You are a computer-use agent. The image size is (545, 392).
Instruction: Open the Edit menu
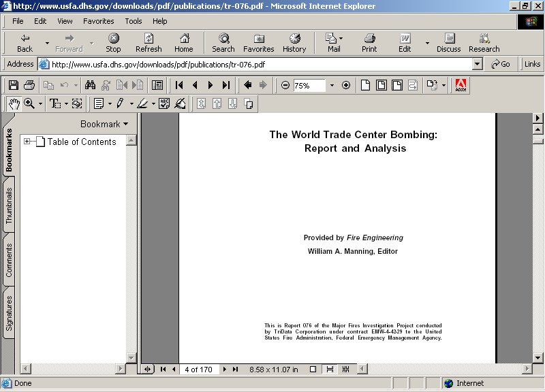point(40,21)
